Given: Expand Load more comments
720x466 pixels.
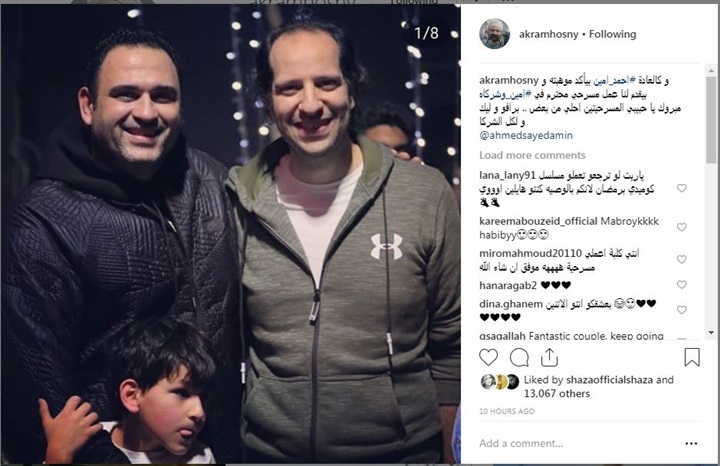Looking at the screenshot, I should (532, 155).
